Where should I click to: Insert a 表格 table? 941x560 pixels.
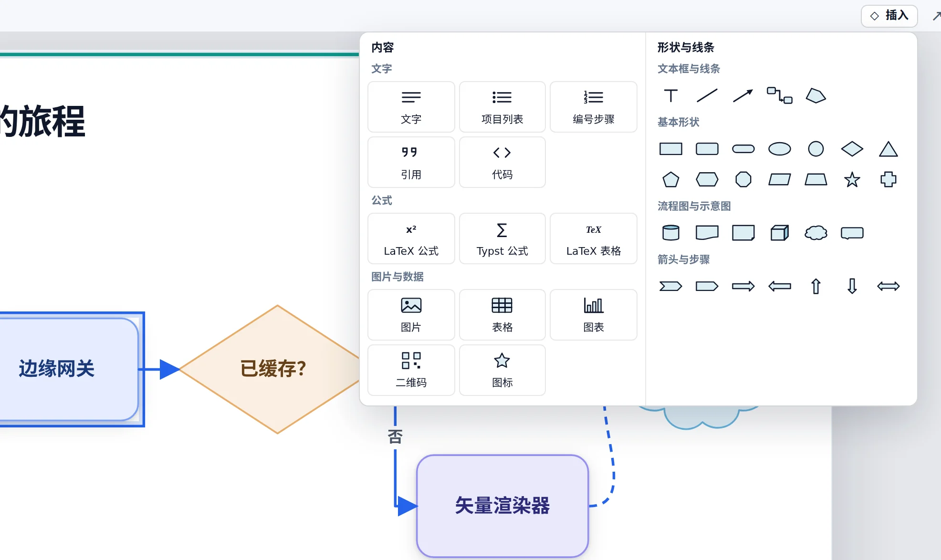point(502,315)
